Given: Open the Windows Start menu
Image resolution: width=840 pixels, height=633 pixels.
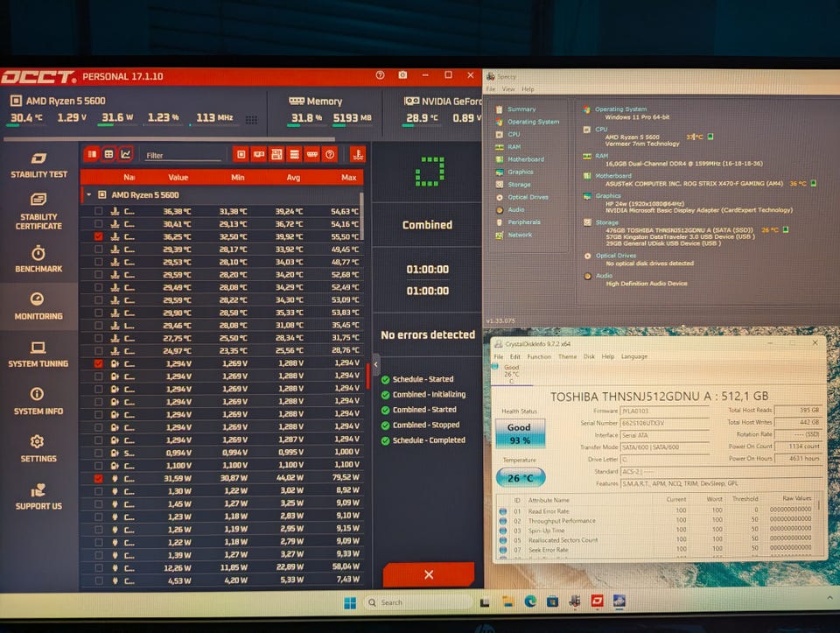Looking at the screenshot, I should point(350,603).
